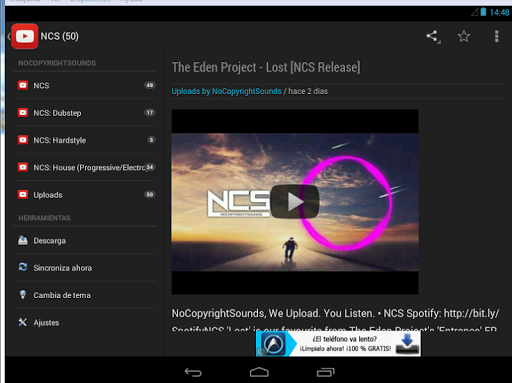The width and height of the screenshot is (512, 383).
Task: Tap the Android recent apps button
Action: (x=325, y=372)
